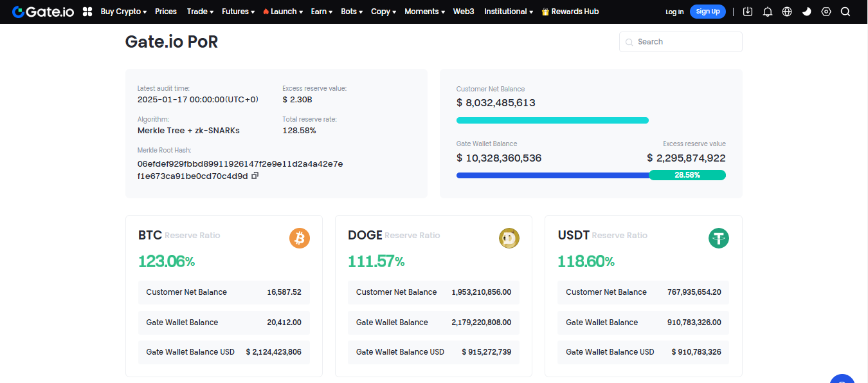Screen dimensions: 868x383
Task: Click the search magnifier in header
Action: 845,12
